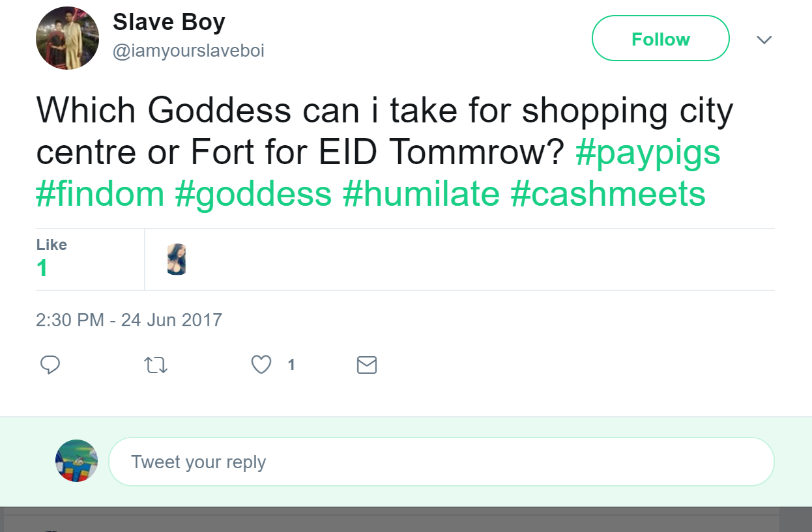Click the 2:30 PM timestamp
812x532 pixels.
[129, 320]
